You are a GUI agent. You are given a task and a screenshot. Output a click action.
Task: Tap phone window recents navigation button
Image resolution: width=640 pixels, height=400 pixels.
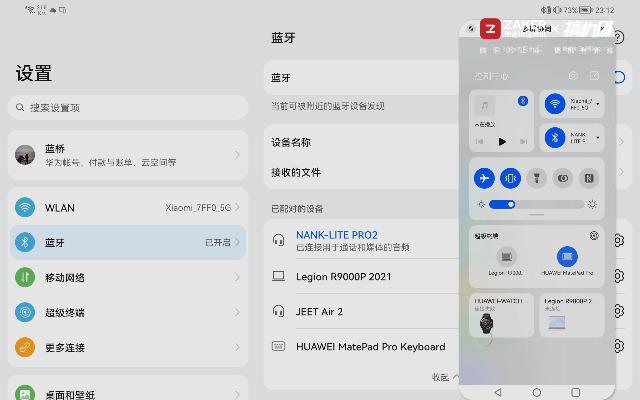576,392
